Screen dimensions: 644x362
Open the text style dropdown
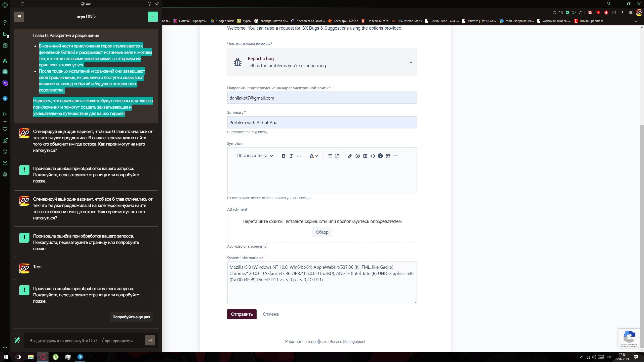pyautogui.click(x=254, y=156)
